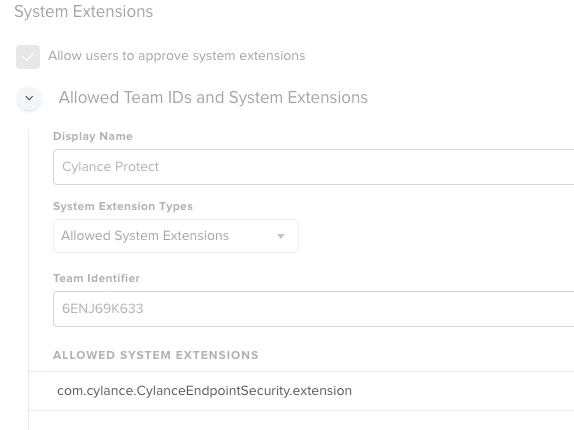Collapse the Allowed Team IDs section chevron
Image resolution: width=574 pixels, height=430 pixels.
tap(29, 98)
